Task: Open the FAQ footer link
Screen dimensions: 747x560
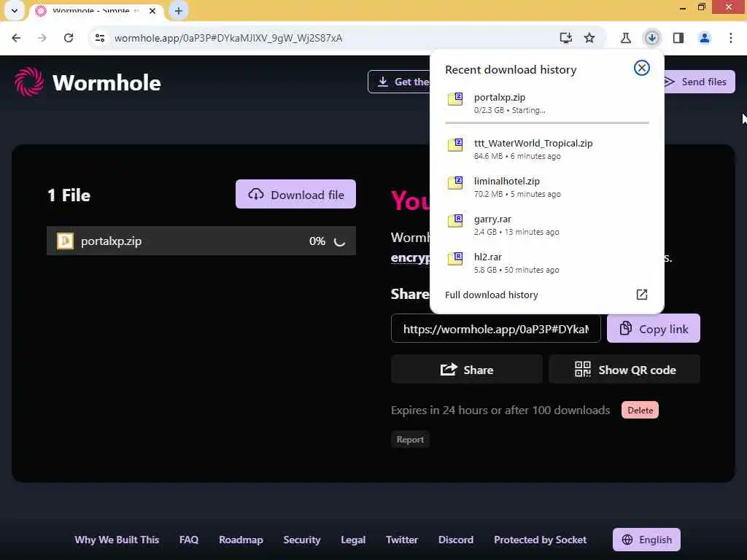Action: (189, 540)
